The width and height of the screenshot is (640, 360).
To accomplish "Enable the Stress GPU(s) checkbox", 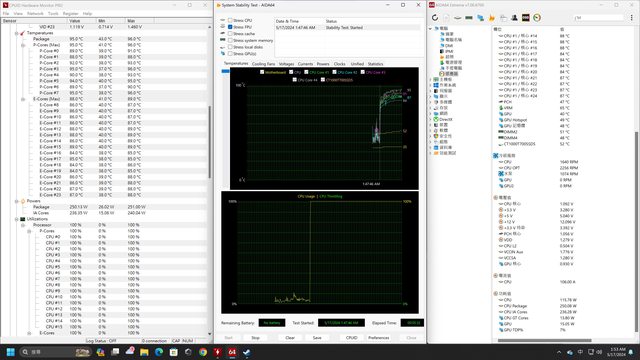I will (x=230, y=53).
